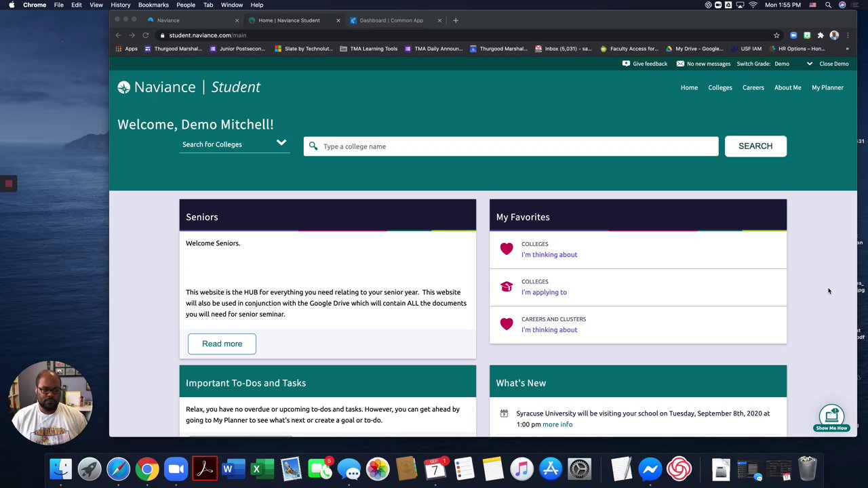This screenshot has width=868, height=488.
Task: Open Microsoft Word from the dock
Action: tap(233, 469)
